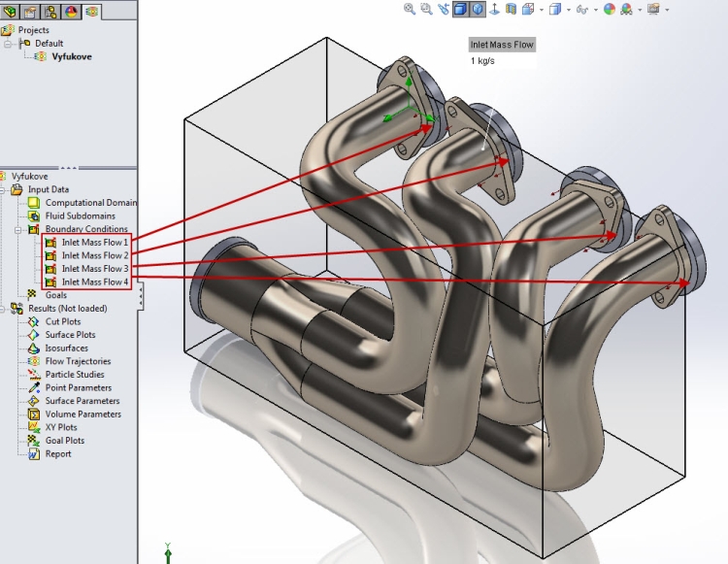728x564 pixels.
Task: Click the Results (Not loaded) node
Action: pos(67,309)
